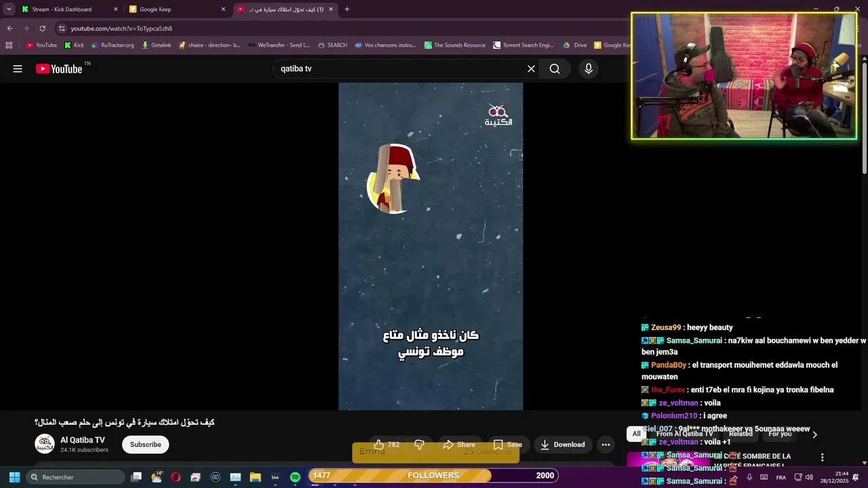Select the Related filter chip
Screen dimensions: 868x488
click(741, 434)
